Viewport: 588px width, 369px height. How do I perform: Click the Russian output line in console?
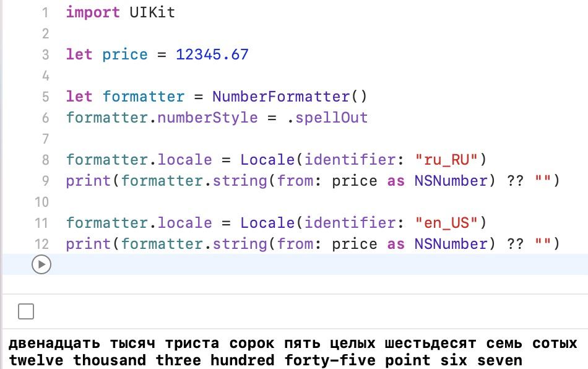(x=293, y=344)
